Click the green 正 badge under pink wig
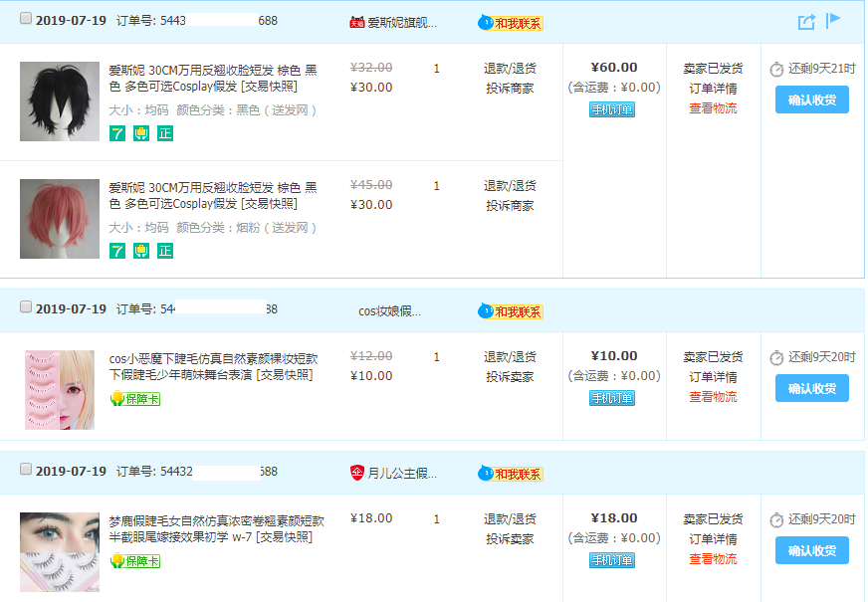 pyautogui.click(x=165, y=251)
